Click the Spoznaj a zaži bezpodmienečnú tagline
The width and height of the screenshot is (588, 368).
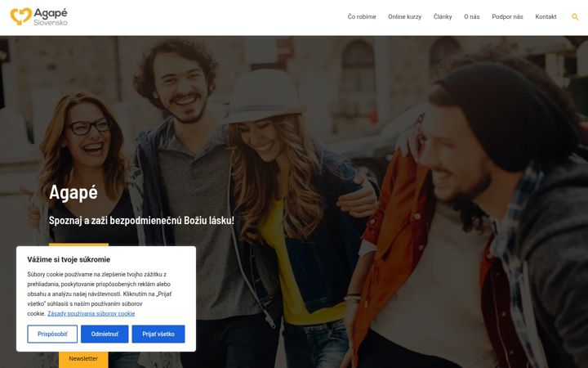point(141,221)
